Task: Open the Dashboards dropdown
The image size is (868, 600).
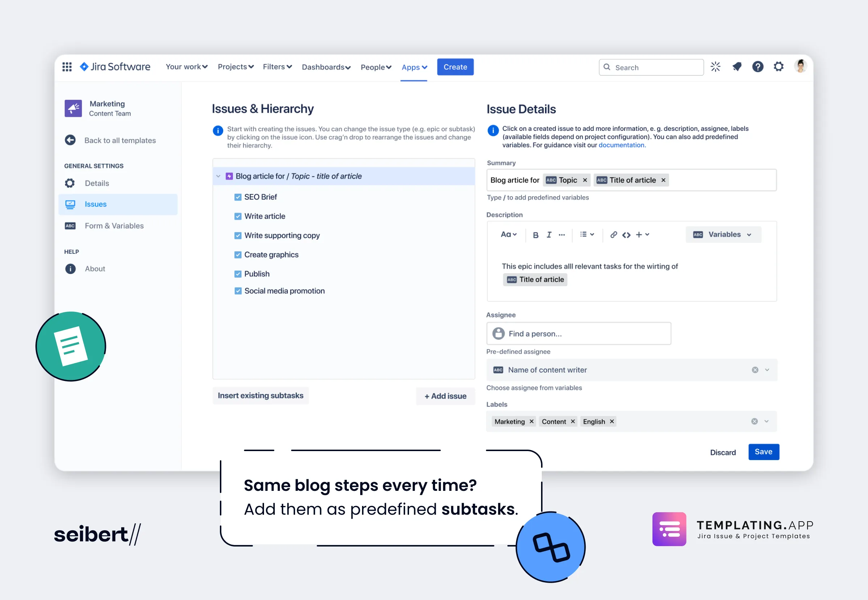Action: [326, 67]
